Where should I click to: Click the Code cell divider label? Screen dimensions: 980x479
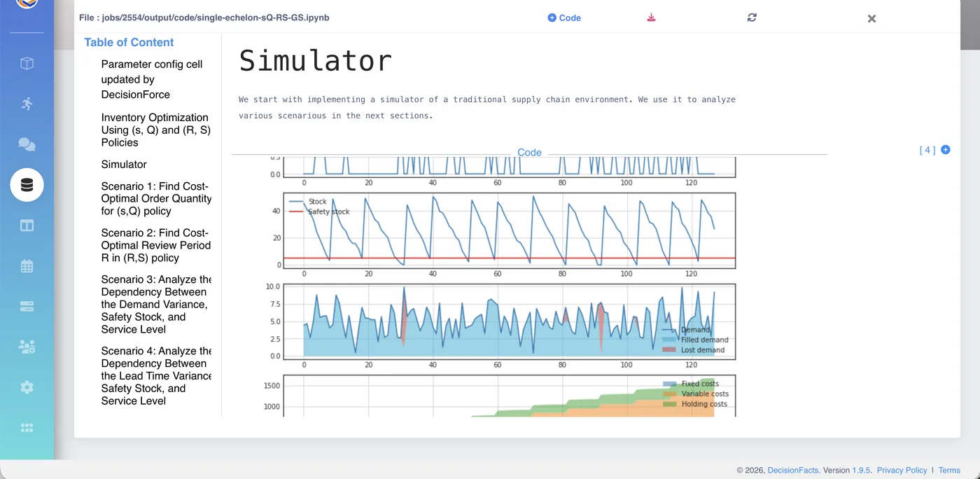[x=529, y=153]
